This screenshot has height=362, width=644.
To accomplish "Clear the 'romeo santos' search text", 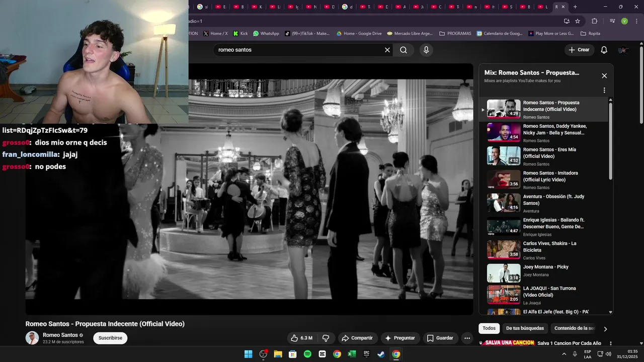I will (x=387, y=50).
